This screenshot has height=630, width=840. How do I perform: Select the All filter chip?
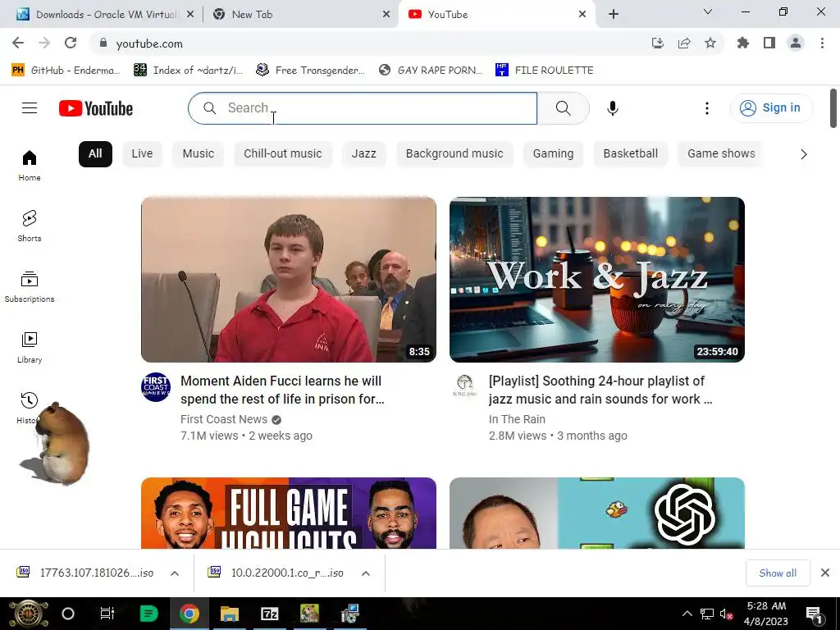click(95, 153)
